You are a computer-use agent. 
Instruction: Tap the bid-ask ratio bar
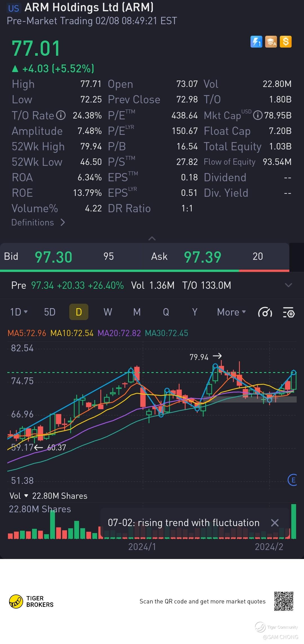point(145,270)
